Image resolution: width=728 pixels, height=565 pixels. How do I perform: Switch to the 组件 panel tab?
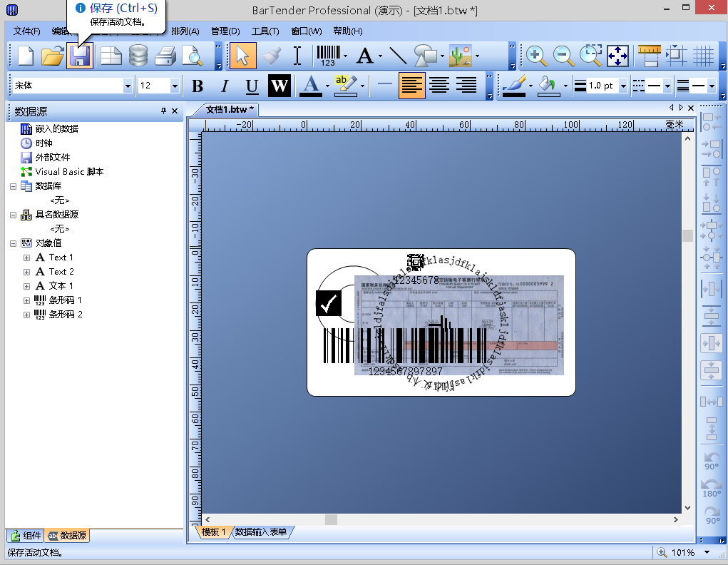[x=26, y=536]
